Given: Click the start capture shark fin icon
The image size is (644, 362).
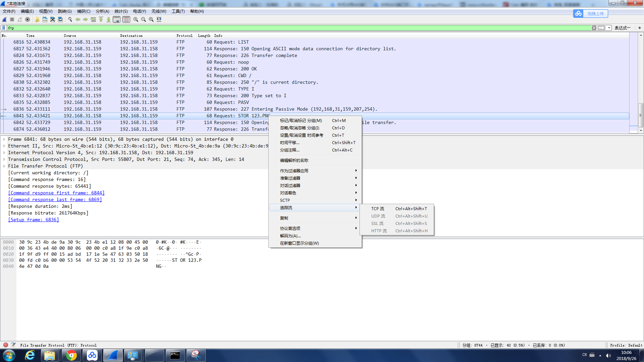Looking at the screenshot, I should pos(4,19).
